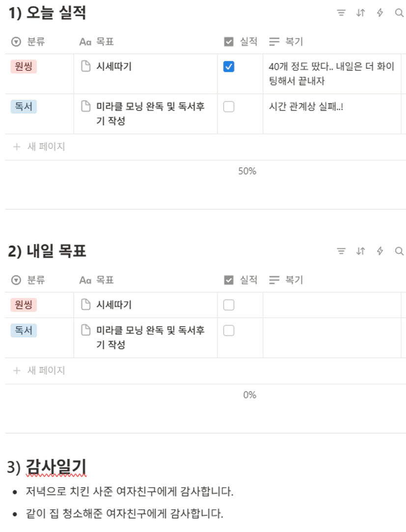Image resolution: width=406 pixels, height=532 pixels.
Task: Add 새 페이지 row under 오늘 실적
Action: coord(39,146)
